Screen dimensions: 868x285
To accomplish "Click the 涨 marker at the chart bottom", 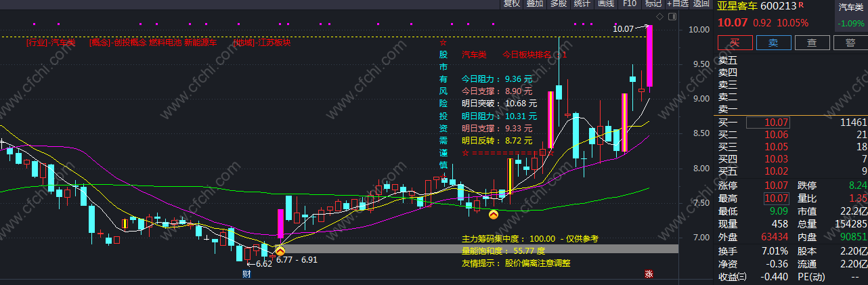I will coord(649,274).
